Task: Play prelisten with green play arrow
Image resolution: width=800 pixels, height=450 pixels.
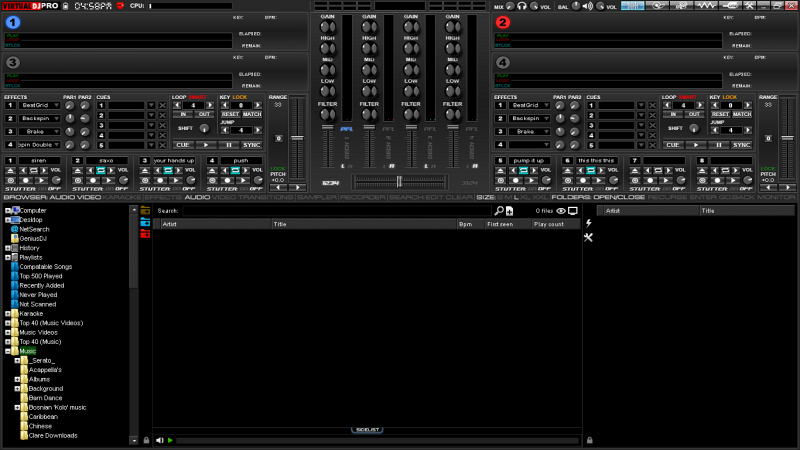Action: (170, 440)
